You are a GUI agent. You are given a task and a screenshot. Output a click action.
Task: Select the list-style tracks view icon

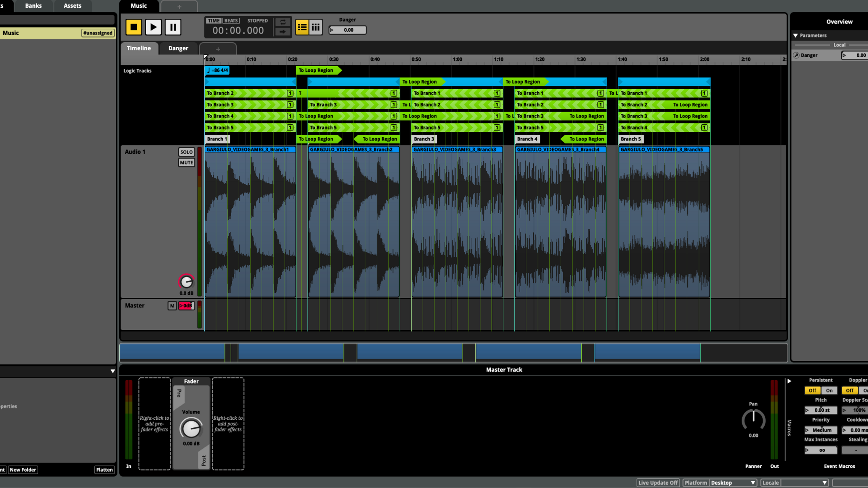tap(302, 27)
